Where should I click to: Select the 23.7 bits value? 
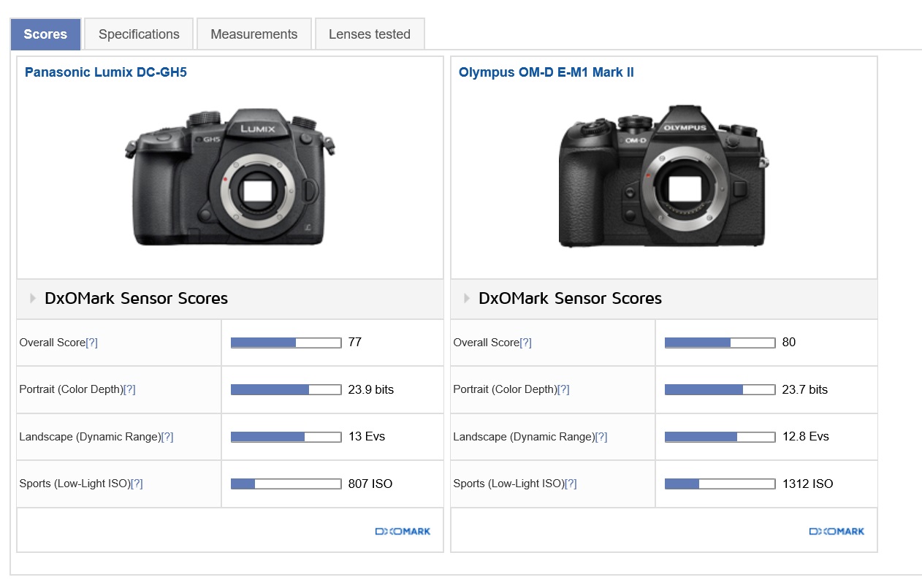tap(805, 389)
